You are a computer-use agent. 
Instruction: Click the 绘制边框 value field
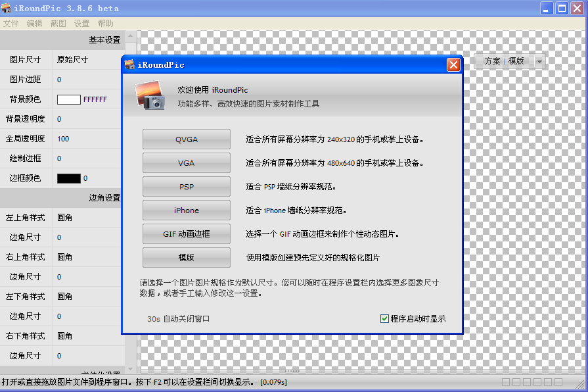point(87,159)
